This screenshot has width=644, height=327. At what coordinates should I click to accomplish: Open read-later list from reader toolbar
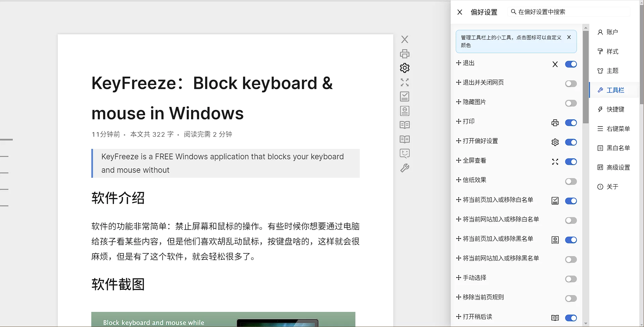(x=405, y=125)
